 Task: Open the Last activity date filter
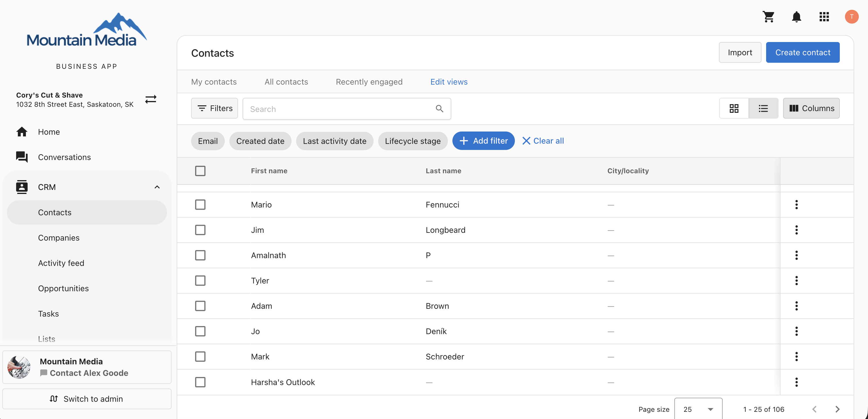pyautogui.click(x=335, y=141)
